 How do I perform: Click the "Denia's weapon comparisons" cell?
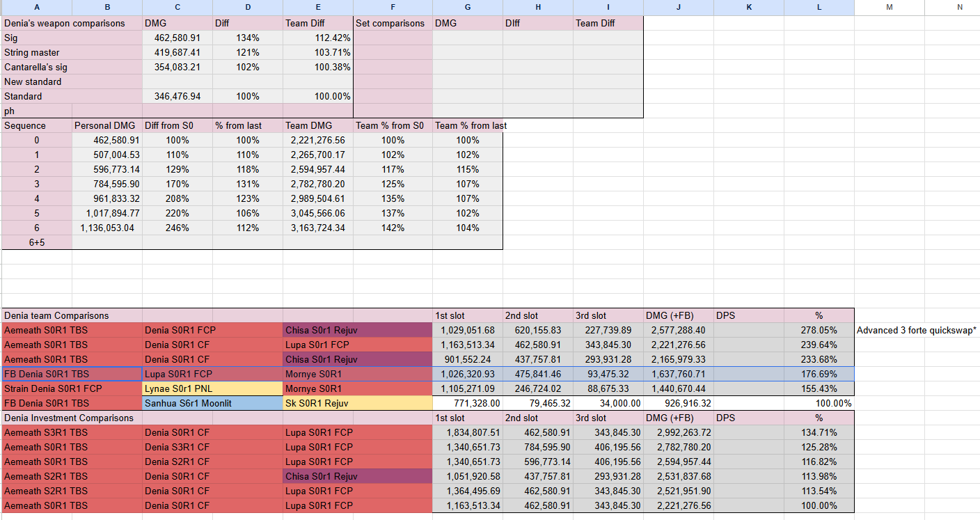(x=72, y=23)
